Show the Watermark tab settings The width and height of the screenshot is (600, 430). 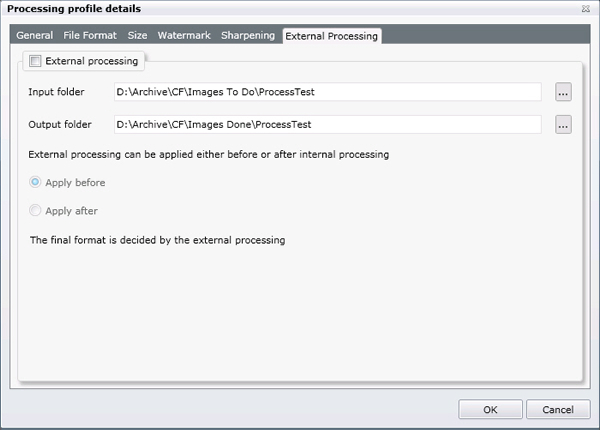coord(184,36)
